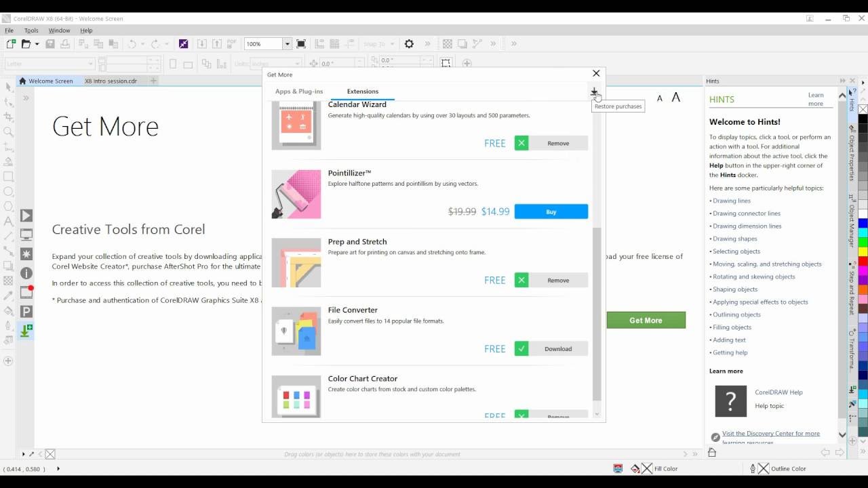
Task: Open the File menu
Action: tap(9, 30)
